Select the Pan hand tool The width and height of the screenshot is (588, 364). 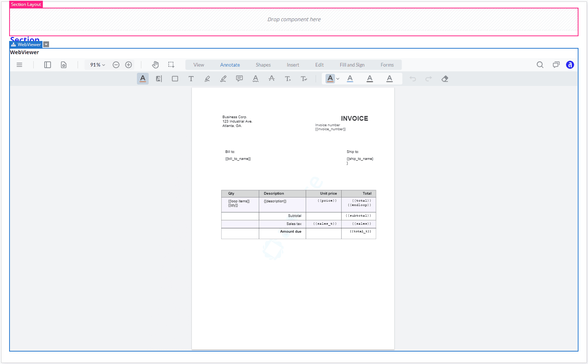click(x=156, y=65)
